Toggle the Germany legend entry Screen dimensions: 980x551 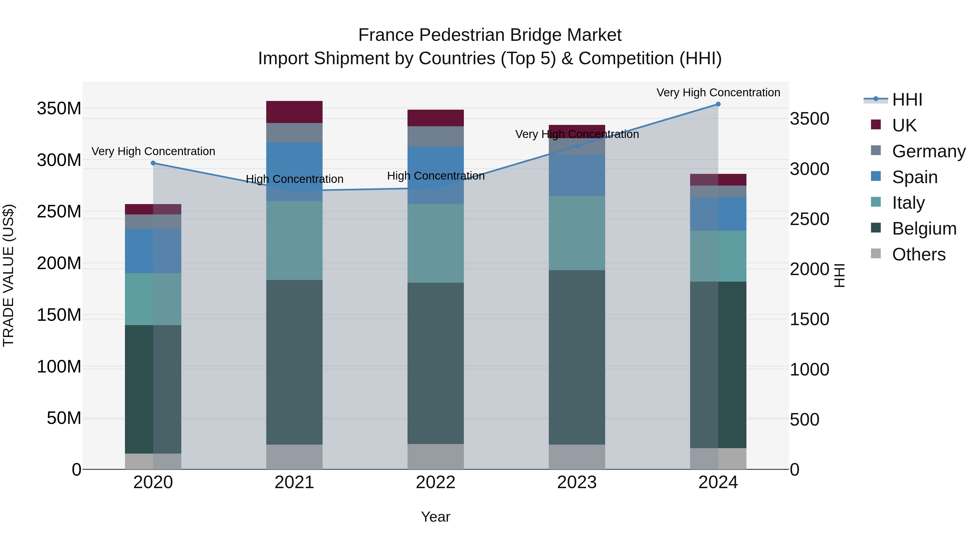pos(918,151)
